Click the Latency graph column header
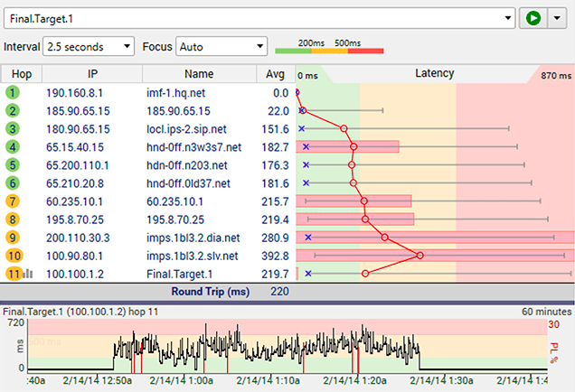 click(435, 74)
